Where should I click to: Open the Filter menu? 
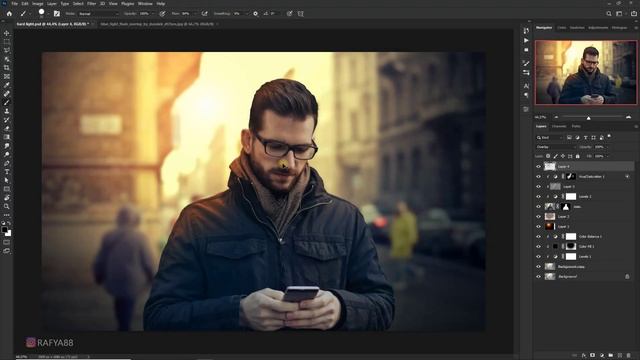coord(91,4)
